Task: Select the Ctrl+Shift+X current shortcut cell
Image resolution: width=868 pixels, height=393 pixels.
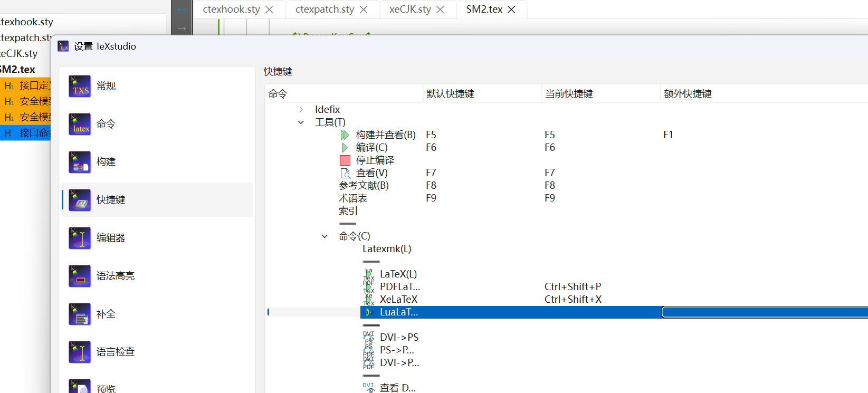Action: pos(573,300)
